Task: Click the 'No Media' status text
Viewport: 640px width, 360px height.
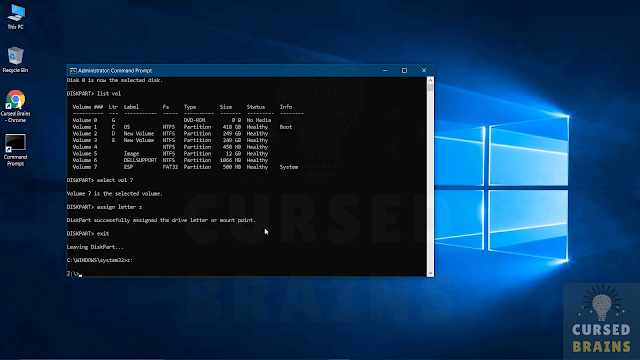Action: (x=259, y=120)
